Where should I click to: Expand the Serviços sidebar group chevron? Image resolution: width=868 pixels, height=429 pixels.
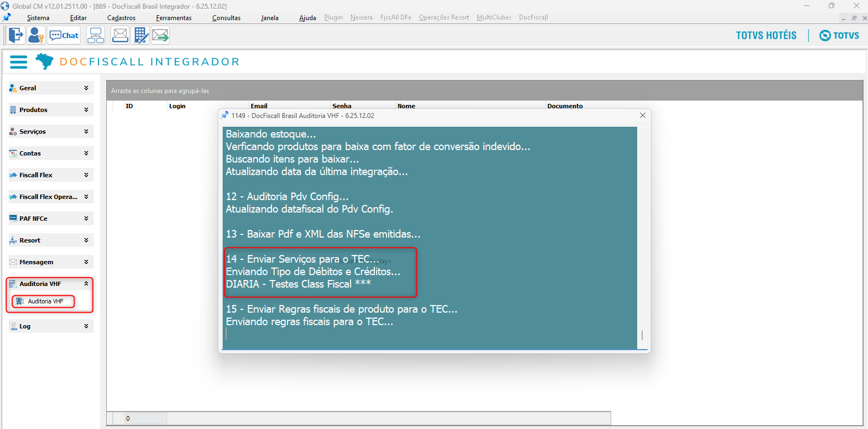(86, 131)
